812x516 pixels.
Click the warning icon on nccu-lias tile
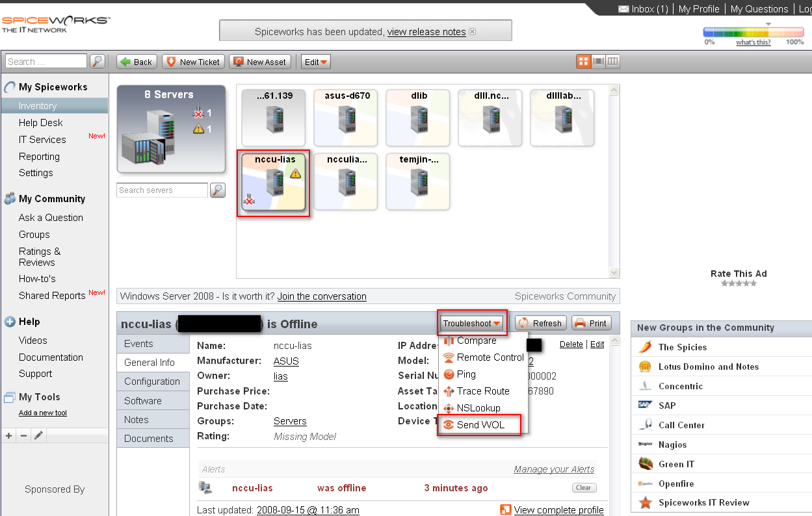pos(295,174)
